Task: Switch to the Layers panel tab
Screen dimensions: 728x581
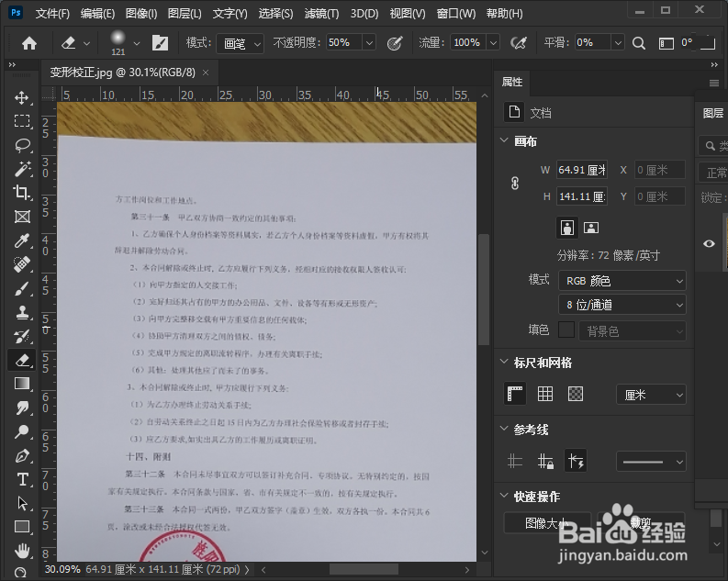Action: [x=713, y=113]
